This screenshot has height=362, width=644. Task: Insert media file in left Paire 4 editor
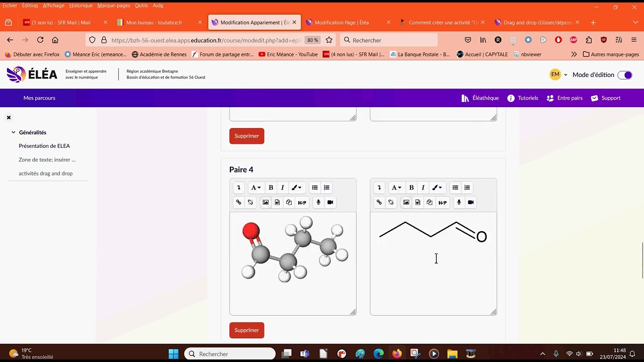point(277,202)
